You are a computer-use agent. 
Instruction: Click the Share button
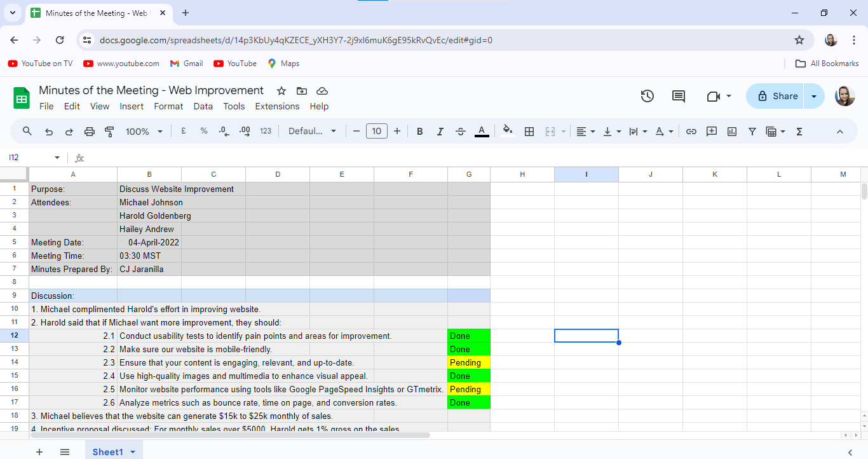pos(776,96)
